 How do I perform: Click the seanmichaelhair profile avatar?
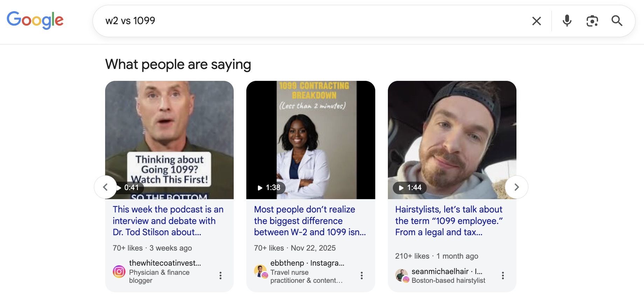click(x=402, y=275)
